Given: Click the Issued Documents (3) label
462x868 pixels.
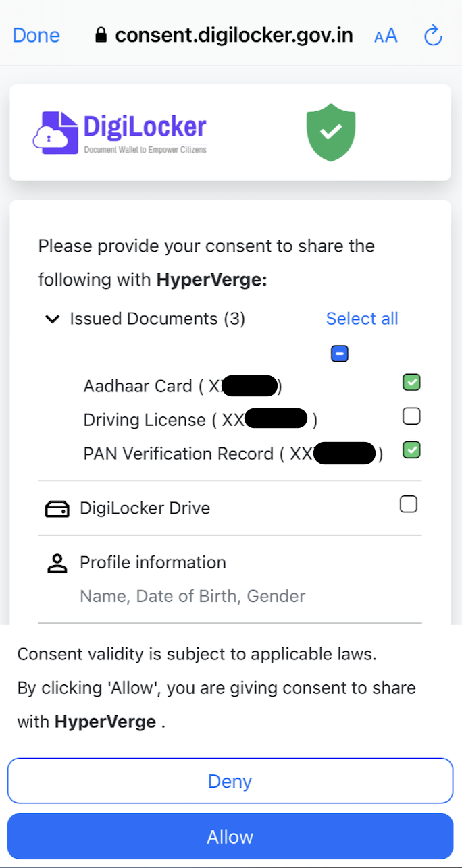Looking at the screenshot, I should (x=157, y=319).
